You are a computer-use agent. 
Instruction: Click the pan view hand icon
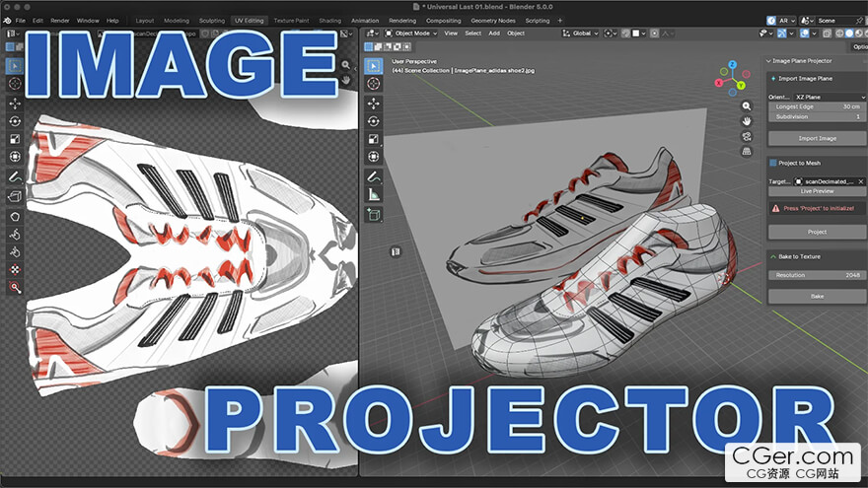click(748, 120)
